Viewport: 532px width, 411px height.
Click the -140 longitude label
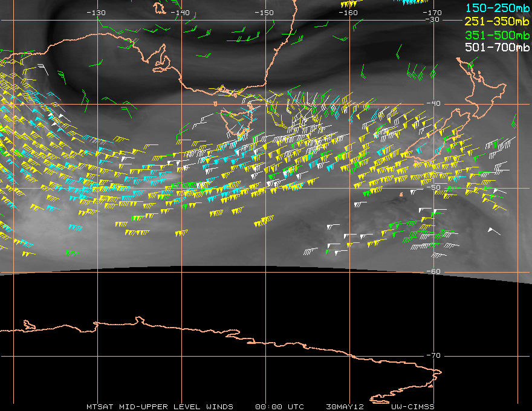180,13
